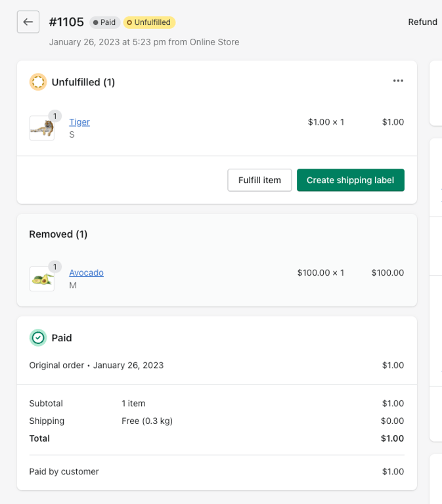
Task: Click Create shipping label button
Action: pos(350,180)
